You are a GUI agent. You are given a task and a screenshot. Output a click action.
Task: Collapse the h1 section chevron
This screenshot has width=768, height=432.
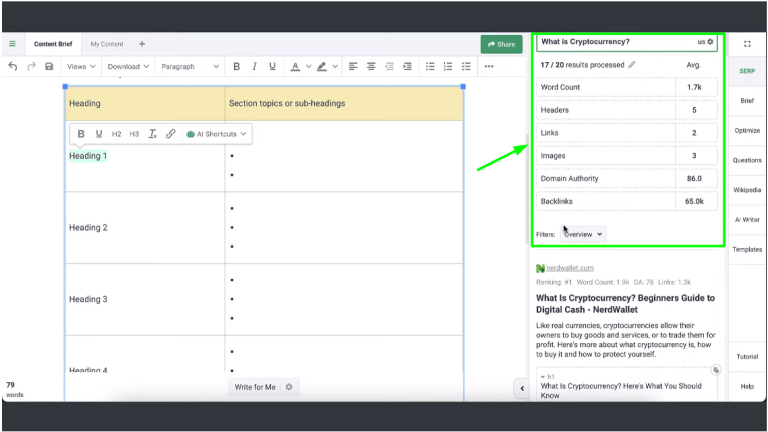tap(543, 377)
